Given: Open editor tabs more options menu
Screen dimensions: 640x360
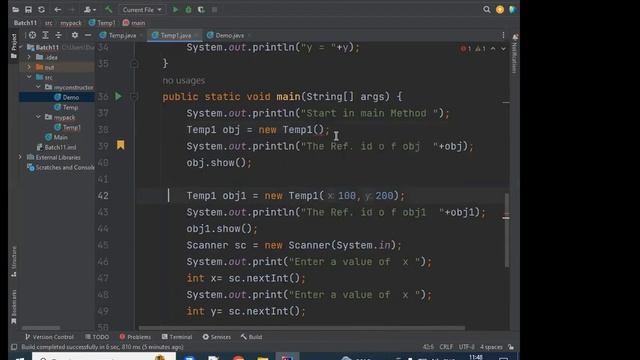Looking at the screenshot, I should 503,35.
